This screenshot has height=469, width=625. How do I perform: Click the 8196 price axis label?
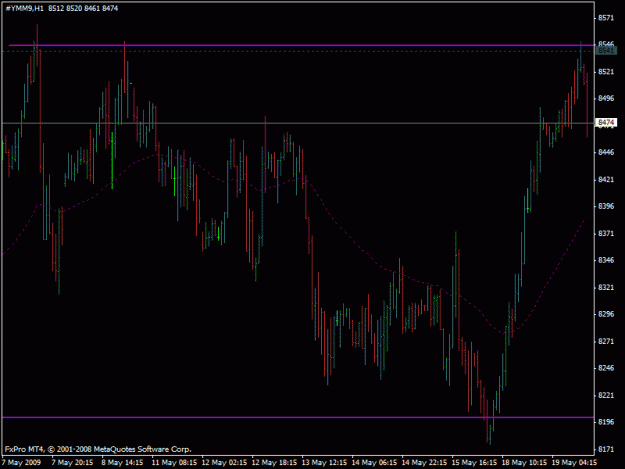[606, 422]
